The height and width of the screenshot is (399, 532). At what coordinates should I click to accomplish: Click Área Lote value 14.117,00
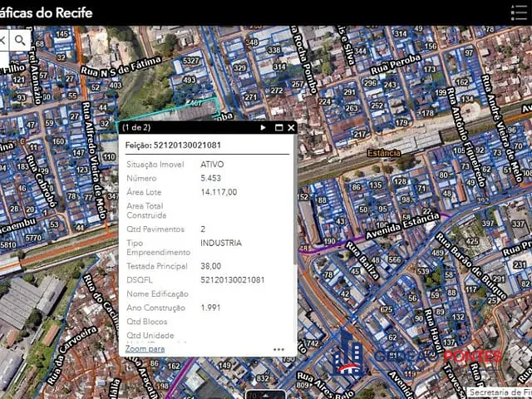219,192
